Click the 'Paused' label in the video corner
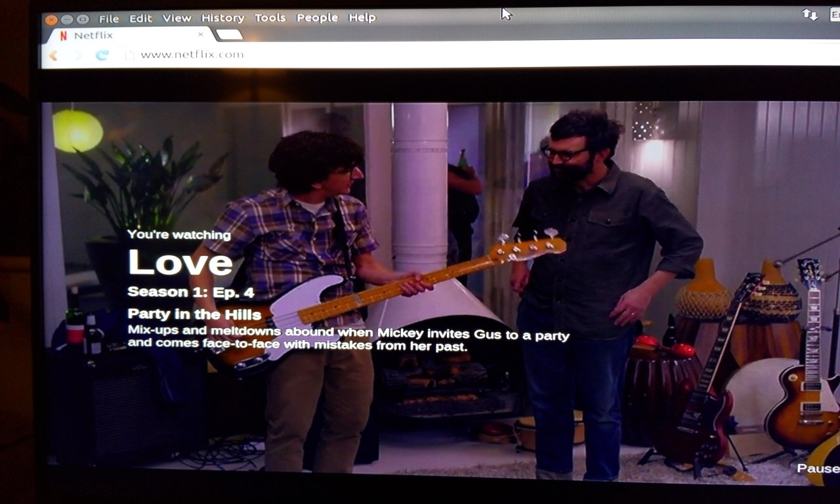The height and width of the screenshot is (504, 840). click(818, 469)
